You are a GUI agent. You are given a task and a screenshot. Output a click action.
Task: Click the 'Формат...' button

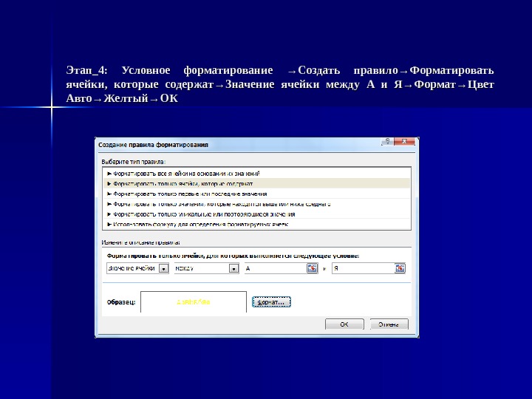[271, 302]
